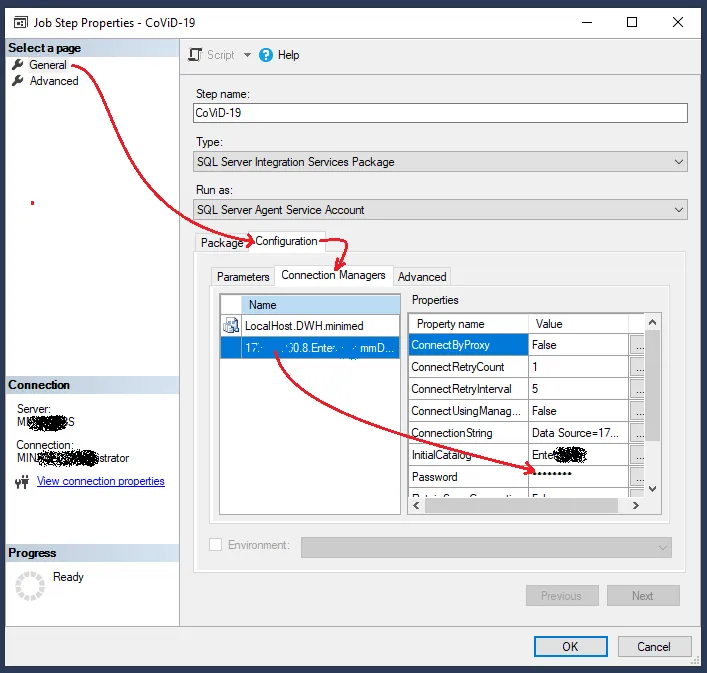Click the Name column header

(x=321, y=305)
